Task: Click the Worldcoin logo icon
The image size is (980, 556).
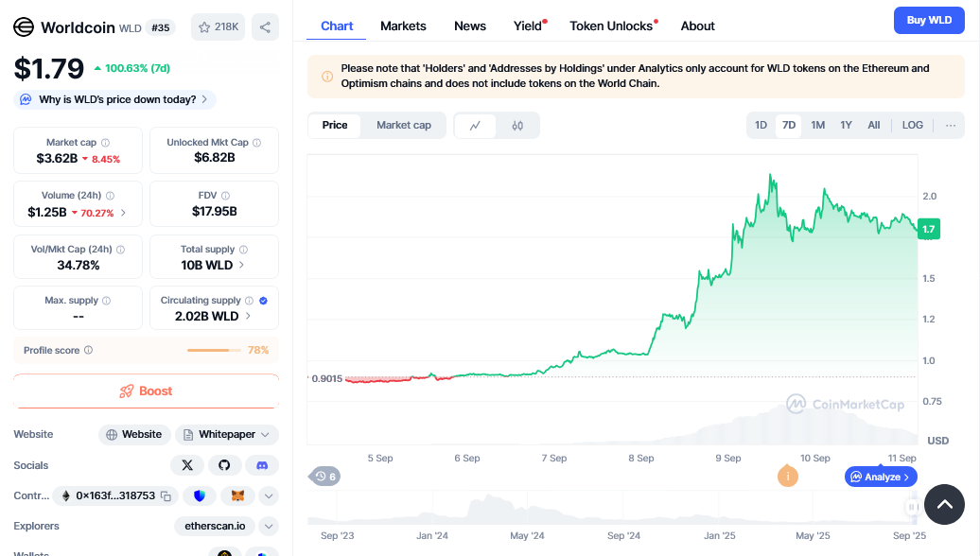Action: [x=24, y=26]
